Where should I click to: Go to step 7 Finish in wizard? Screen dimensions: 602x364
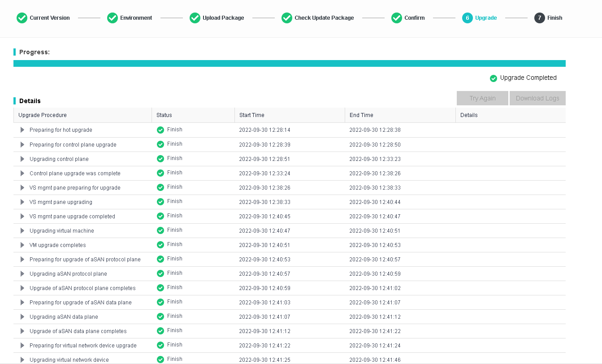(540, 18)
